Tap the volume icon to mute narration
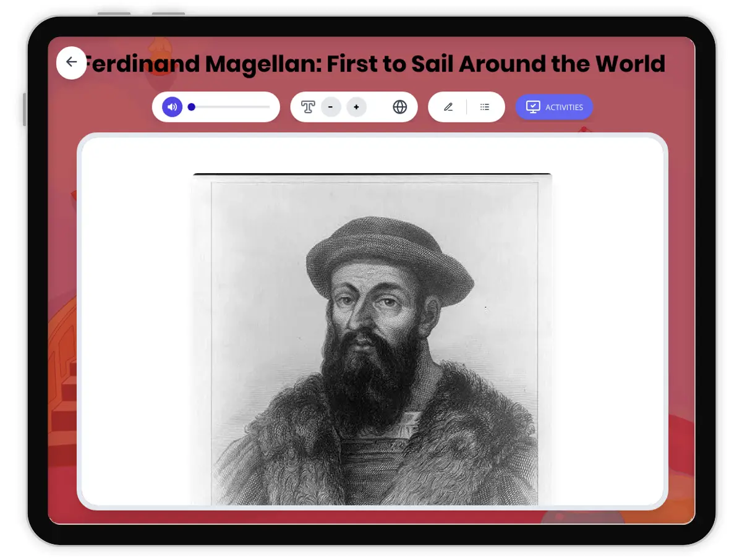Image resolution: width=742 pixels, height=560 pixels. (171, 106)
